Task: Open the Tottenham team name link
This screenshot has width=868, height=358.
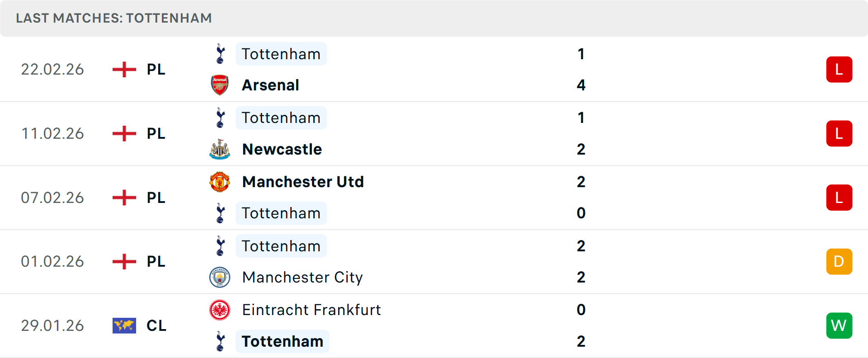Action: tap(281, 54)
